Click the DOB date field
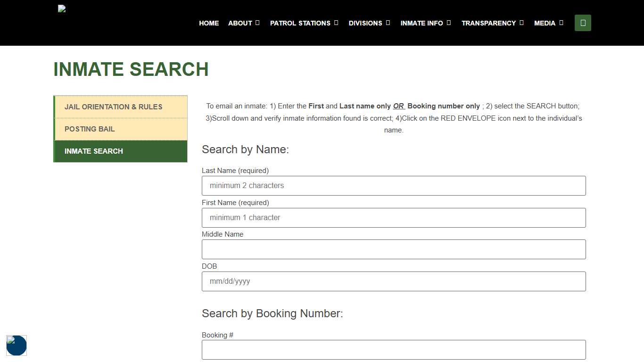This screenshot has width=644, height=362. tap(394, 281)
